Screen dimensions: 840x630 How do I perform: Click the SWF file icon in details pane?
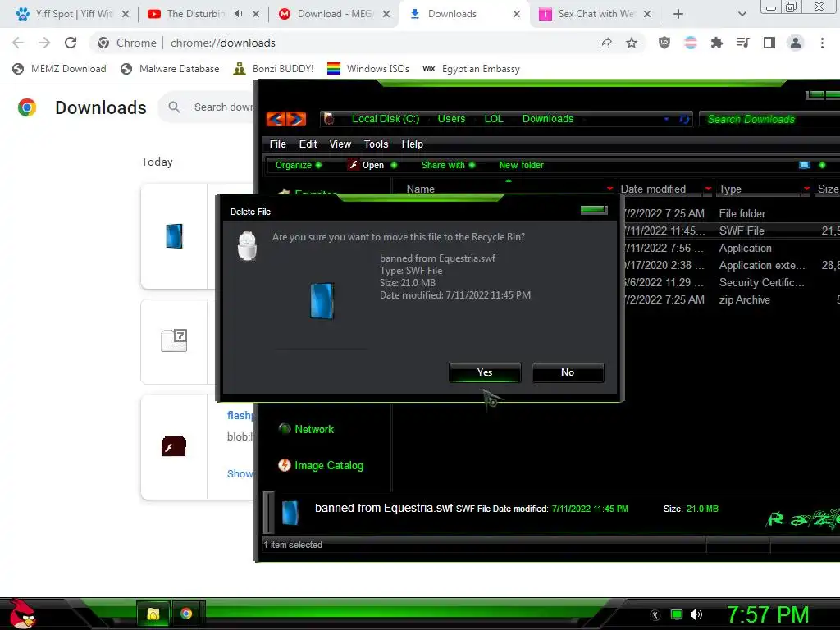[x=290, y=513]
